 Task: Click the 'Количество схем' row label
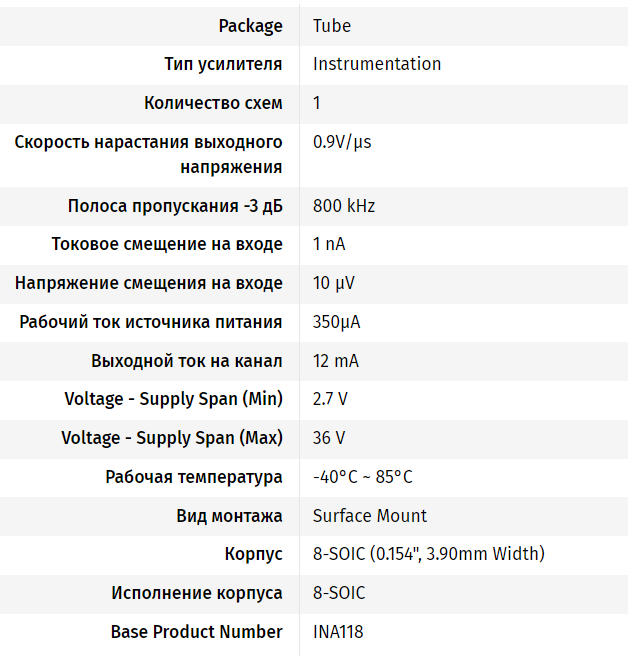[x=213, y=103]
